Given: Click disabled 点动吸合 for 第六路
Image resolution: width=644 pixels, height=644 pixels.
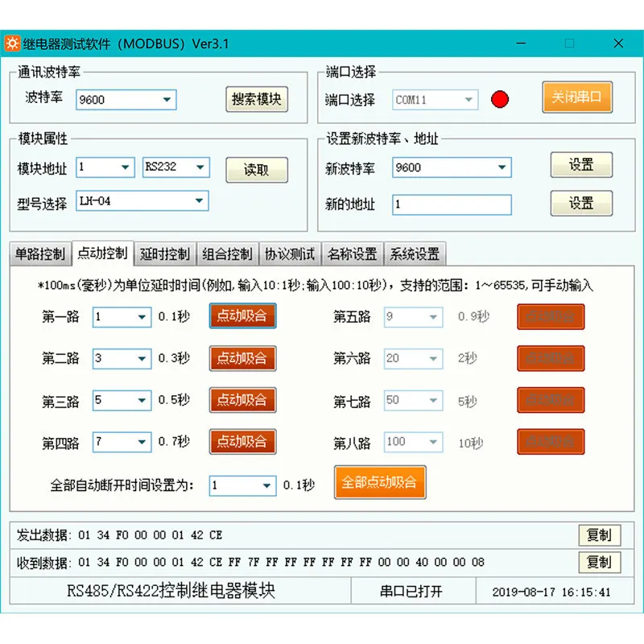Looking at the screenshot, I should click(x=551, y=358).
